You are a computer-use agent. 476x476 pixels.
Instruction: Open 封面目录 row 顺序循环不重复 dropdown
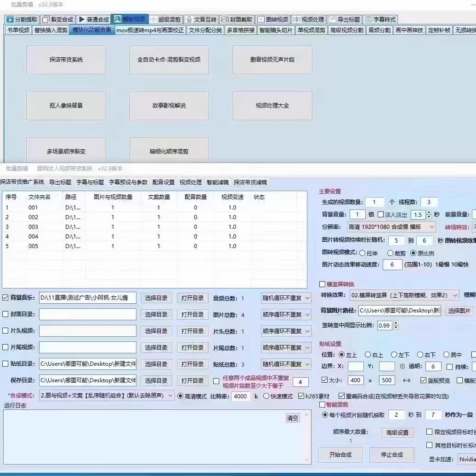[x=286, y=314]
